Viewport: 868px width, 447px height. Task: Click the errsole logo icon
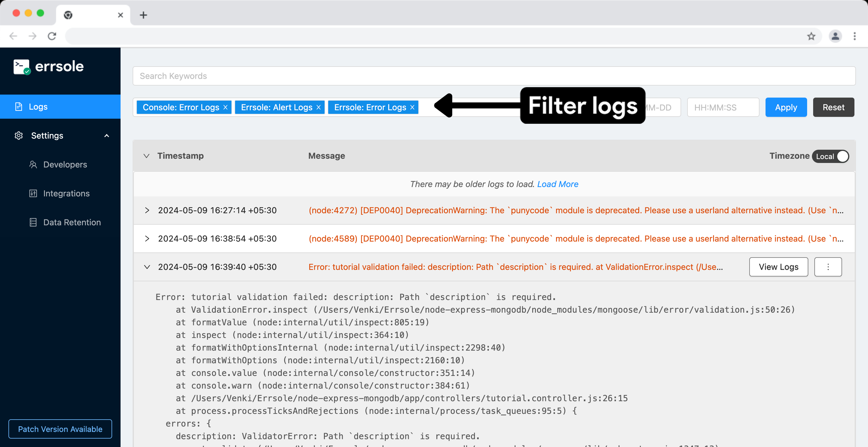(x=22, y=67)
